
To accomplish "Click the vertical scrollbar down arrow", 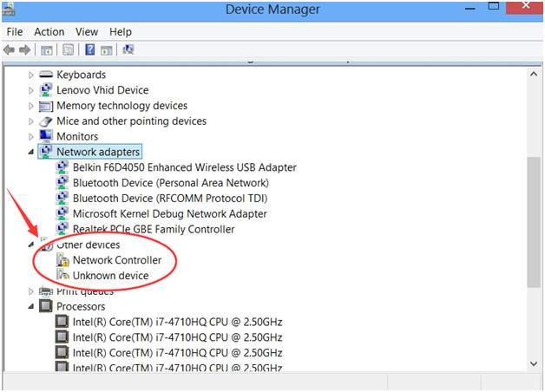I will (532, 363).
